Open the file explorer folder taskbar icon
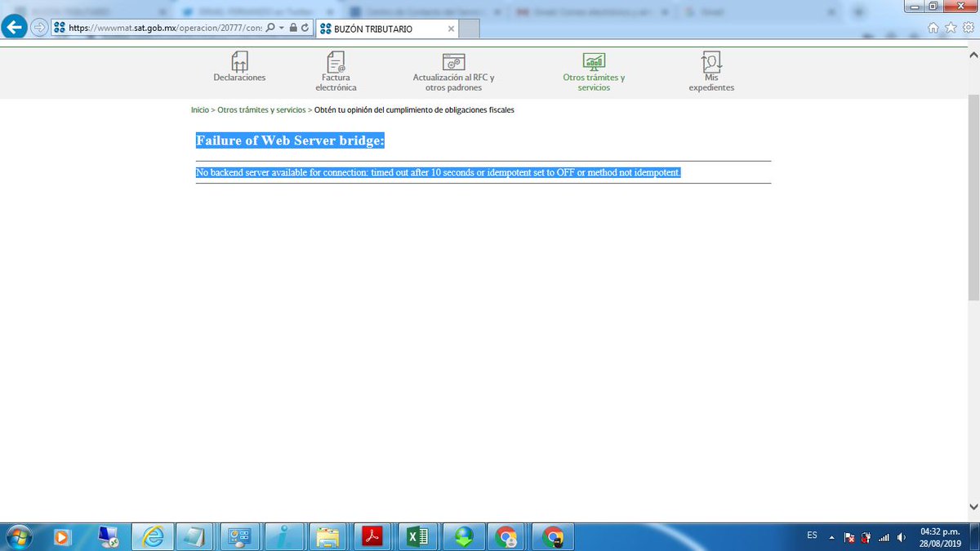The height and width of the screenshot is (551, 980). (x=329, y=536)
